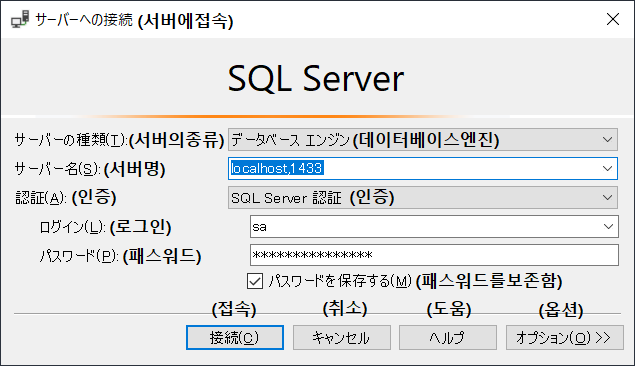Open the authentication dropdown (SQL Server 認証)
635x366 pixels.
pyautogui.click(x=423, y=198)
